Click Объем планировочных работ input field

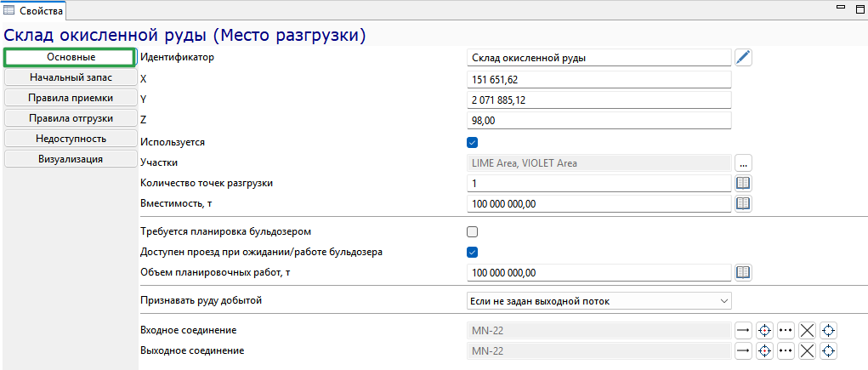pos(599,272)
